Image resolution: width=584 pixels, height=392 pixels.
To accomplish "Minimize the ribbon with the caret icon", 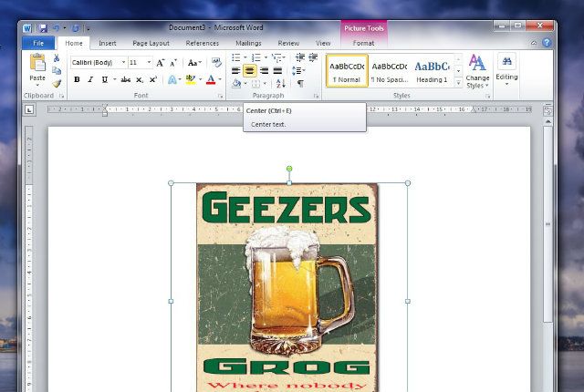I will (x=534, y=43).
